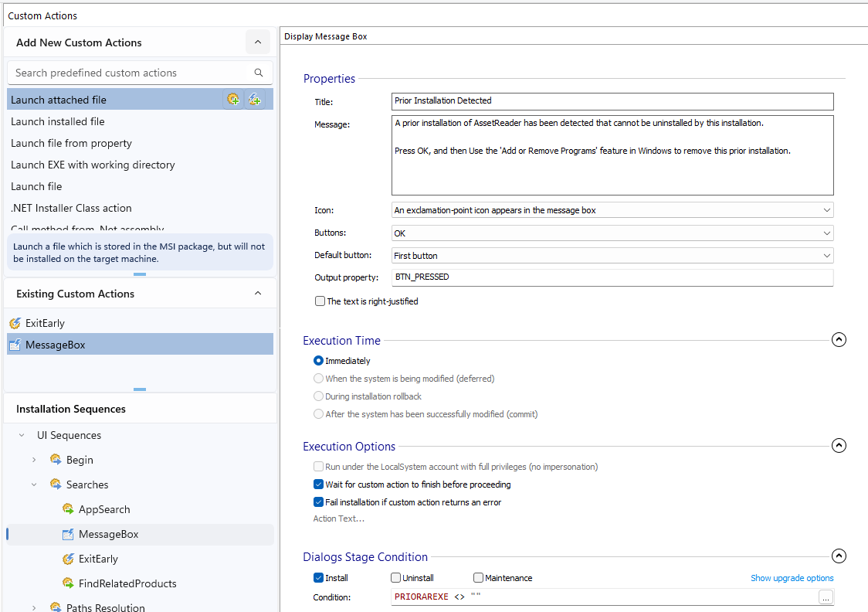868x612 pixels.
Task: Open the Icon dropdown
Action: [x=826, y=210]
